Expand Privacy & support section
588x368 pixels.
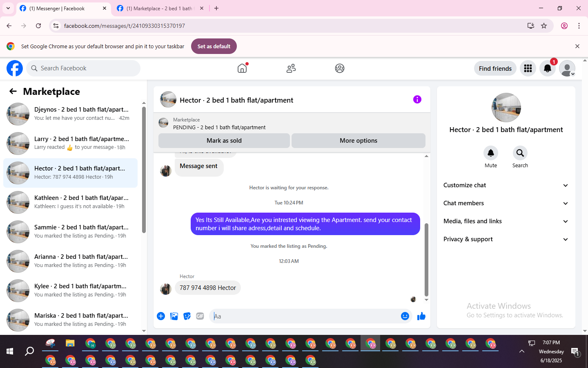click(x=506, y=239)
